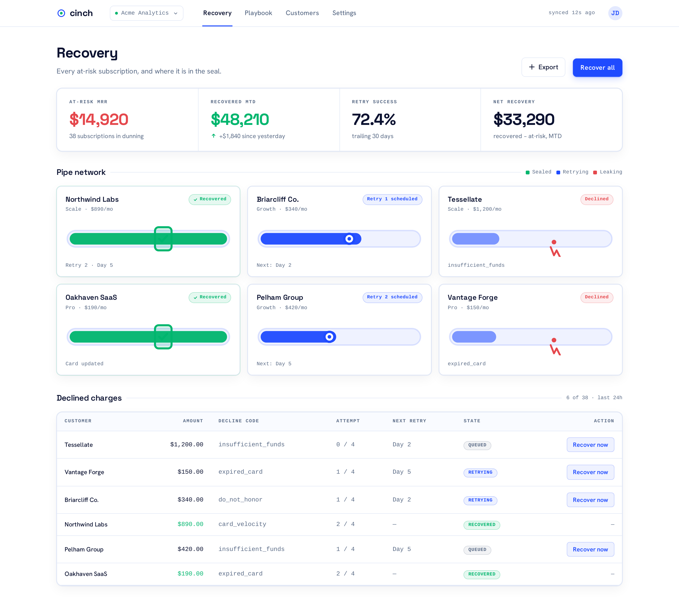Click the Tessellate customer name in the table

[79, 445]
